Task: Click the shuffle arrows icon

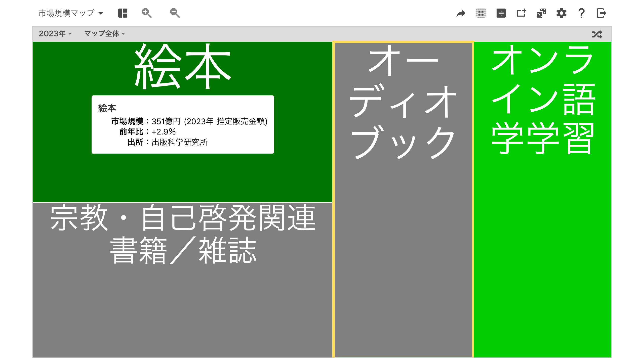Action: (x=597, y=34)
